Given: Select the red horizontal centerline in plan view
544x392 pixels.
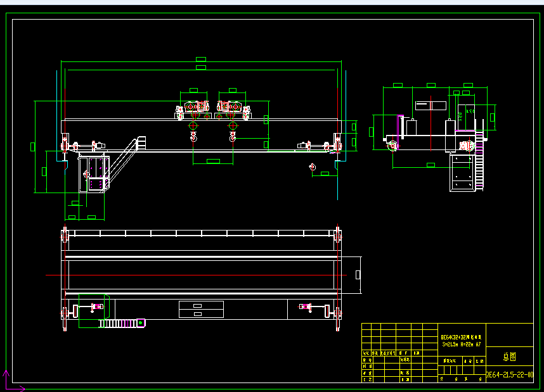Looking at the screenshot, I should 196,275.
